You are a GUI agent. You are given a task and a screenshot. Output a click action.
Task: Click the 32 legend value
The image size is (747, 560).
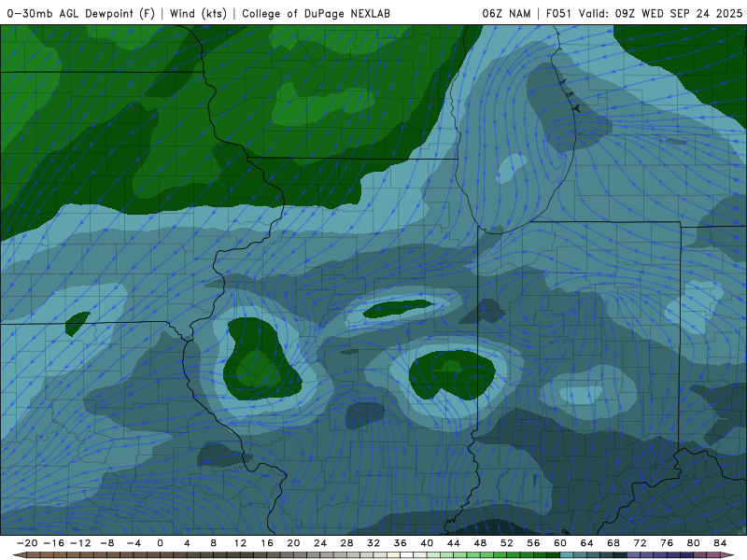coord(373,543)
